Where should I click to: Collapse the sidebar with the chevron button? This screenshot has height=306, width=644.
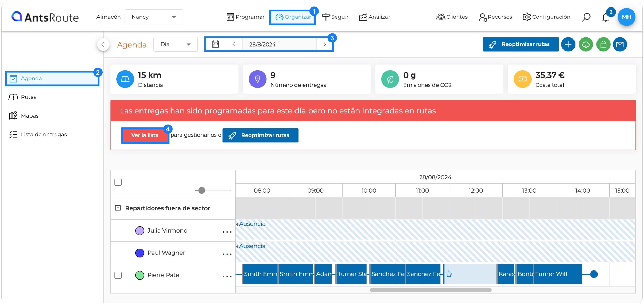point(103,45)
